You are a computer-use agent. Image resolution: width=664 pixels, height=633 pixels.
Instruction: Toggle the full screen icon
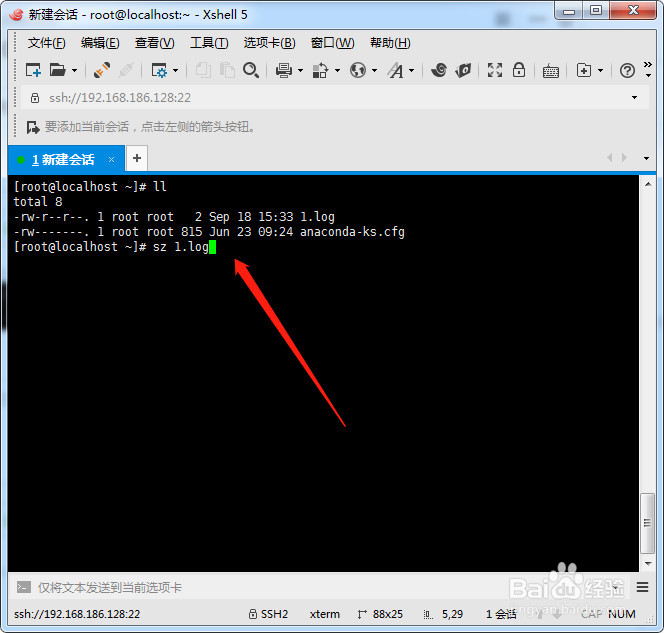click(x=495, y=70)
